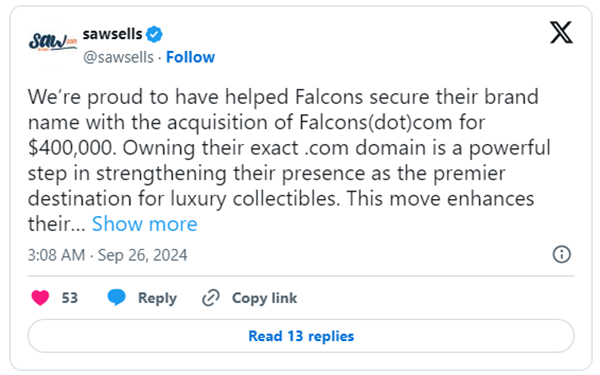
Task: Open the sawsells display name
Action: [x=112, y=34]
